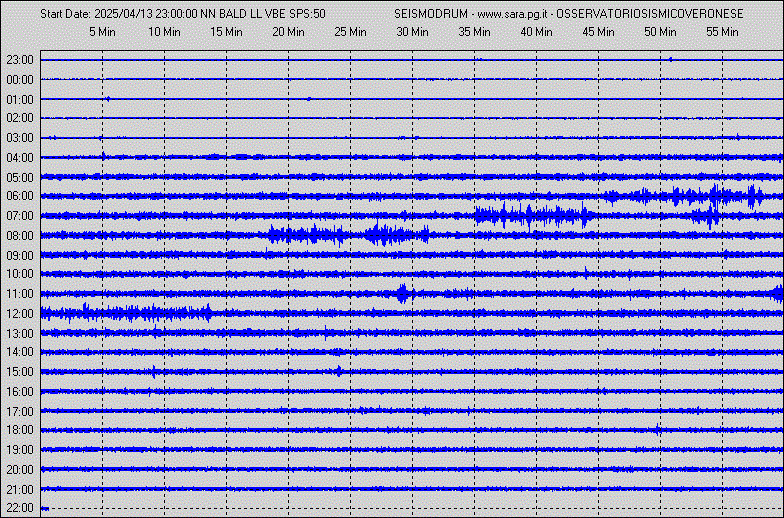
Task: Click the 23:00 row label
Action: coord(20,60)
